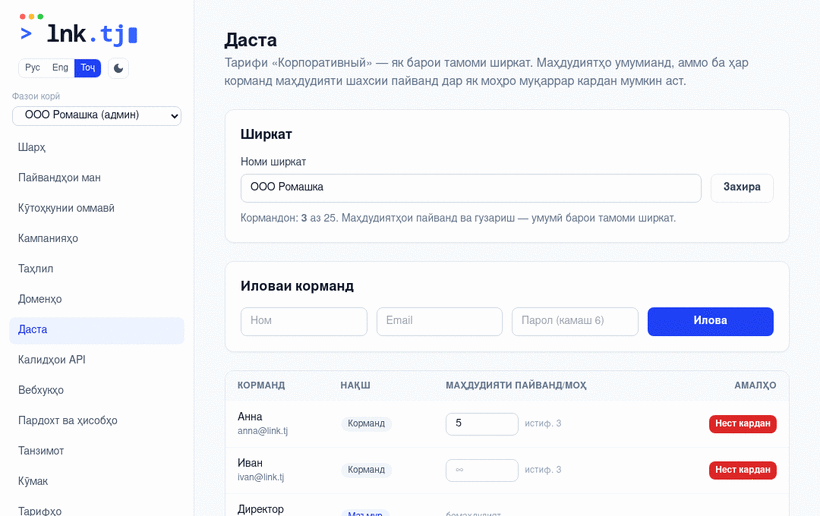Click Анна's link limit field
The image size is (820, 516).
click(x=482, y=424)
